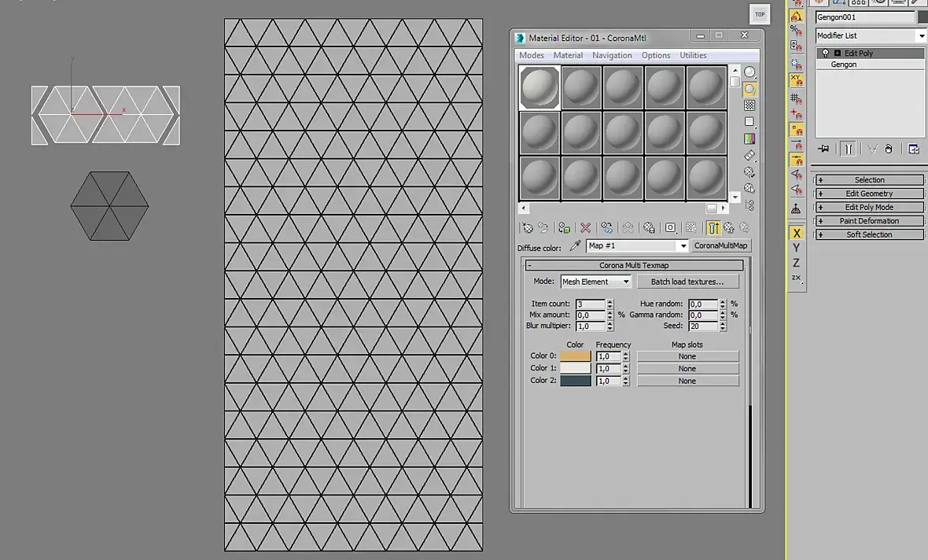928x560 pixels.
Task: Click the Color 0 orange swatch
Action: (x=575, y=356)
